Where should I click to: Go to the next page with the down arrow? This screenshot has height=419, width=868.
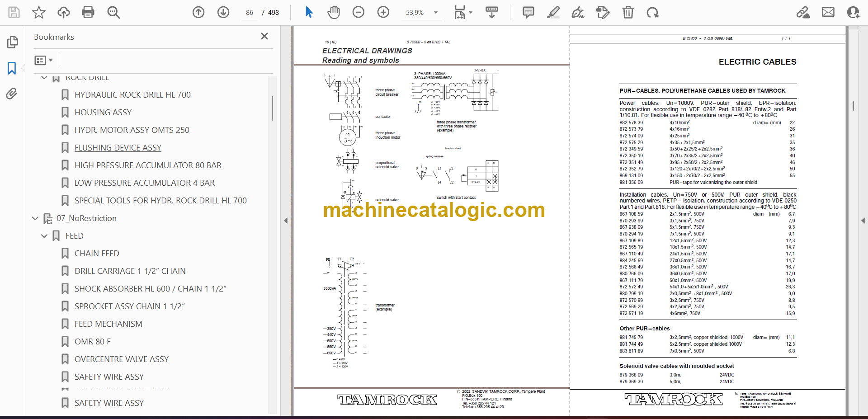click(x=223, y=12)
